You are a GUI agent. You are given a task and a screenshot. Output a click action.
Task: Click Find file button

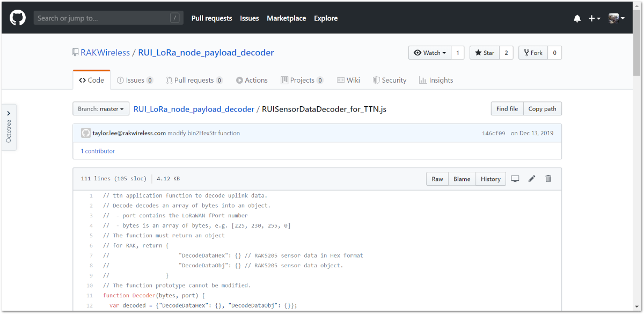coord(507,109)
